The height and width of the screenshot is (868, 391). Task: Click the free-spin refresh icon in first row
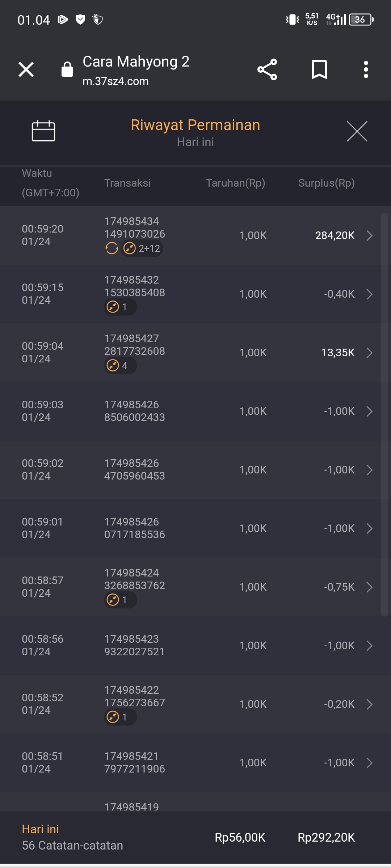tap(112, 248)
